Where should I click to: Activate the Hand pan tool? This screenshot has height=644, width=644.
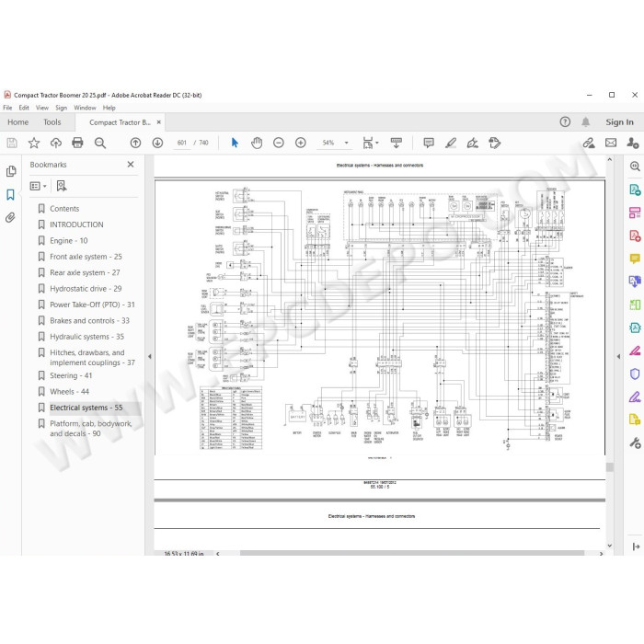[257, 143]
